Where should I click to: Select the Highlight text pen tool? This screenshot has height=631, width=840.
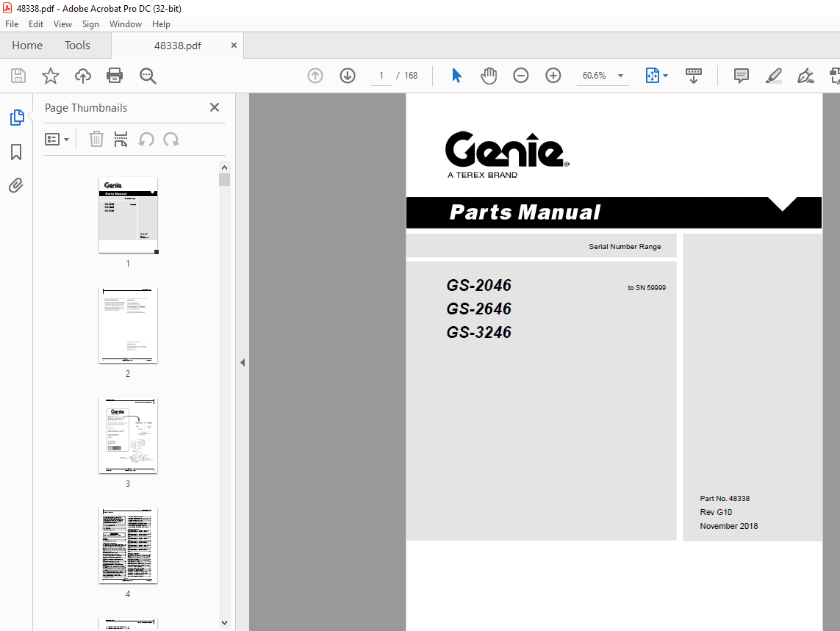(x=774, y=76)
